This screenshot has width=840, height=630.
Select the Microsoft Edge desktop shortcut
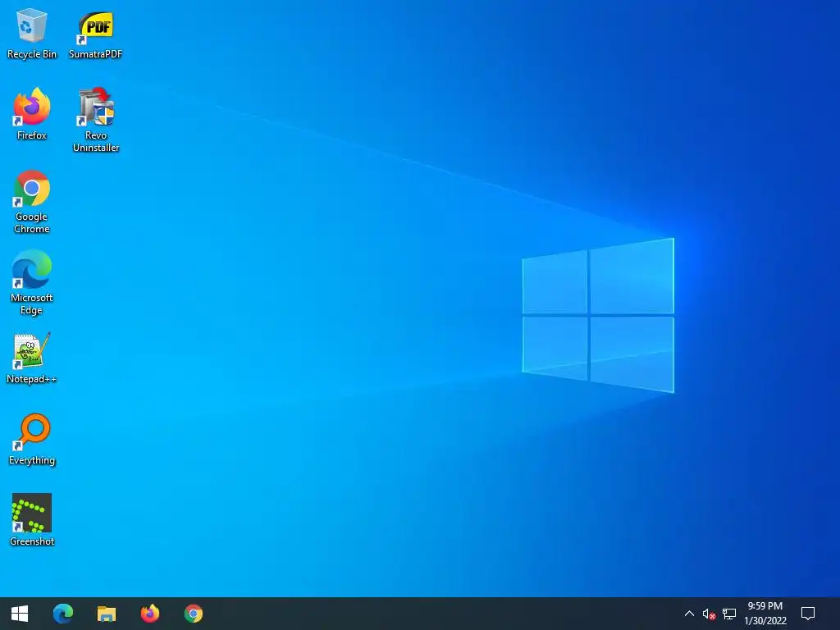pos(32,282)
